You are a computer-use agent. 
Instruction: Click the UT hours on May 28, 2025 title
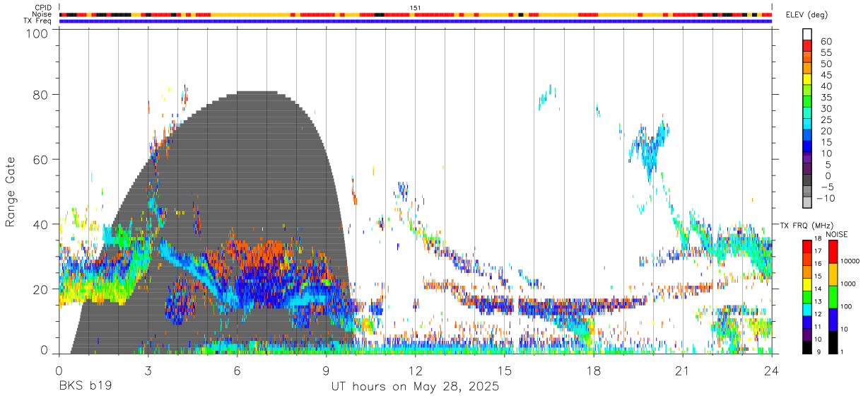(x=415, y=387)
